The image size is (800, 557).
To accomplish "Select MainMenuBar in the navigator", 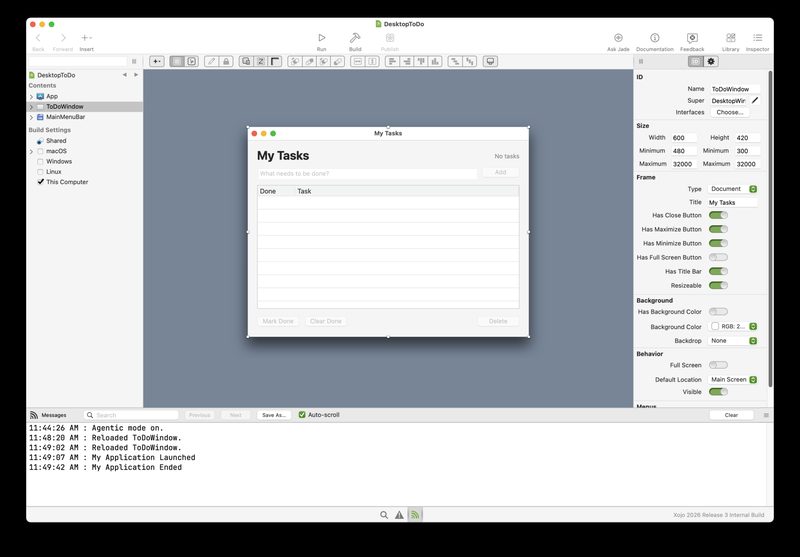I will click(x=65, y=117).
